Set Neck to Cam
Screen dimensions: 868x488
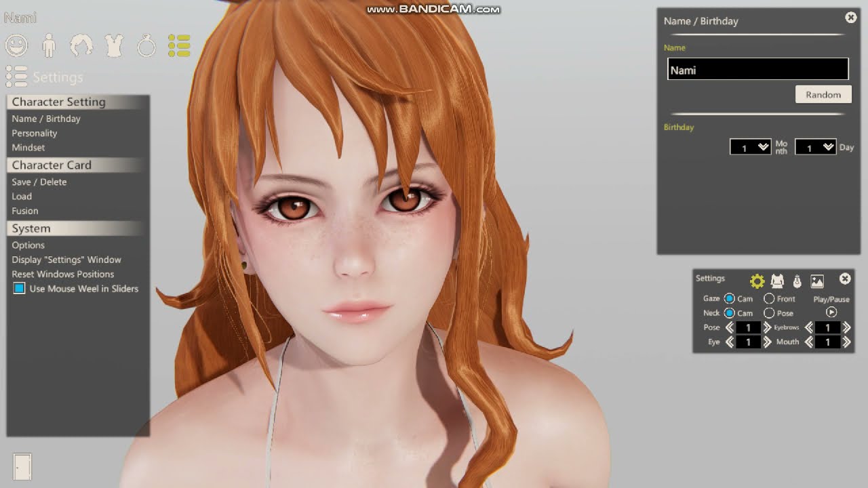(730, 313)
